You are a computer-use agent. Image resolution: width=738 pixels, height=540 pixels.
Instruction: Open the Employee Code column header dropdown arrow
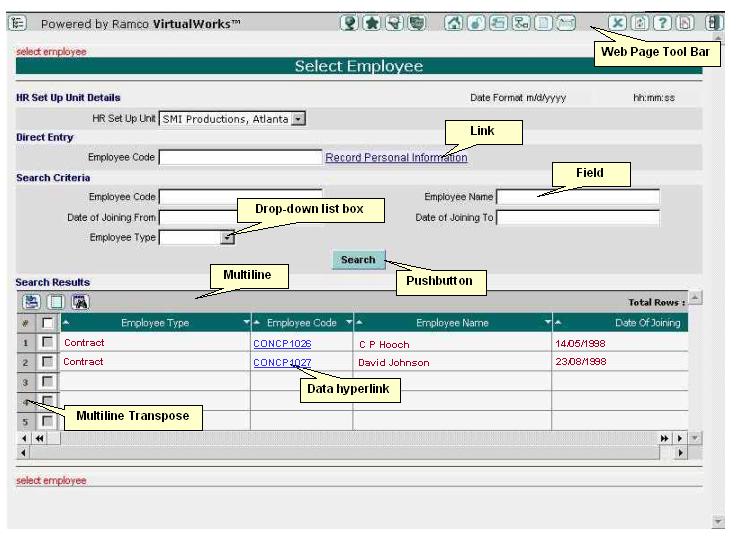[348, 323]
